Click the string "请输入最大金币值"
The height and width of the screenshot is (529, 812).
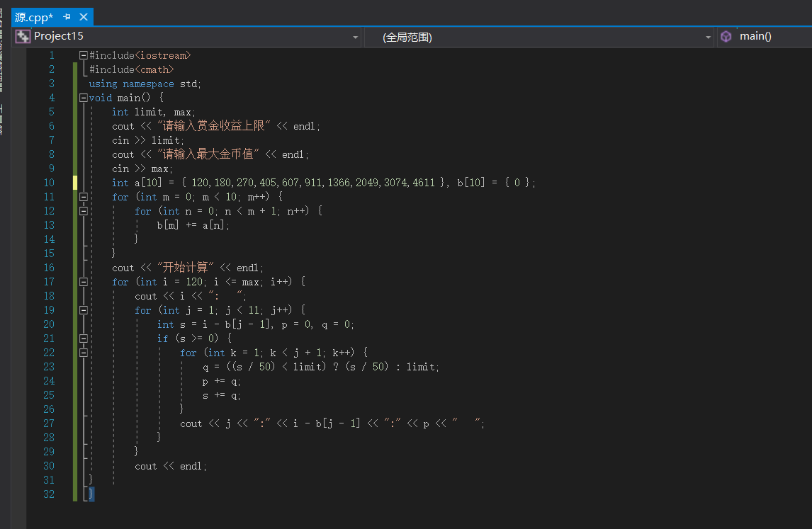pos(208,154)
